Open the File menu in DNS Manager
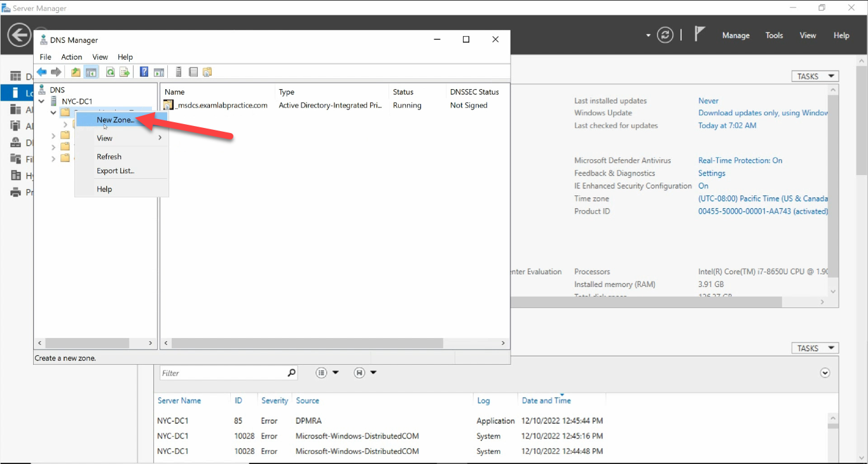This screenshot has width=868, height=464. click(46, 57)
